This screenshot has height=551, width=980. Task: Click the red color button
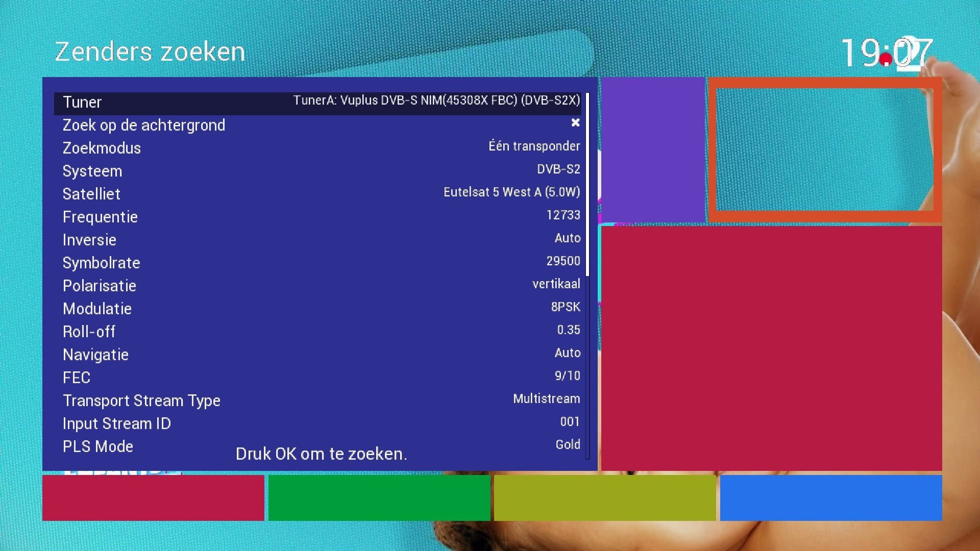[153, 498]
